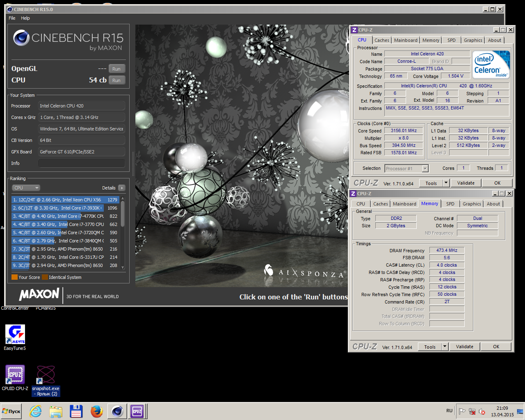The width and height of the screenshot is (525, 420).
Task: Select ranking entry Core i7-4770K
Action: point(65,216)
